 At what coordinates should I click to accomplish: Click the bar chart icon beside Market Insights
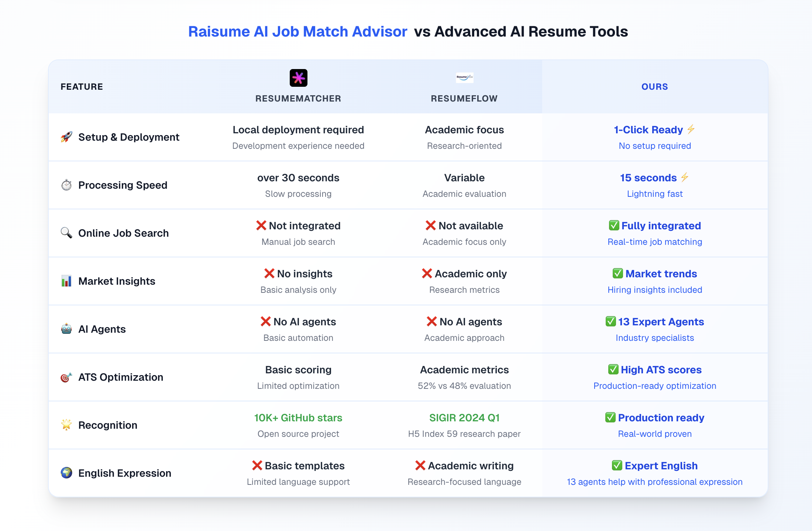click(x=66, y=281)
